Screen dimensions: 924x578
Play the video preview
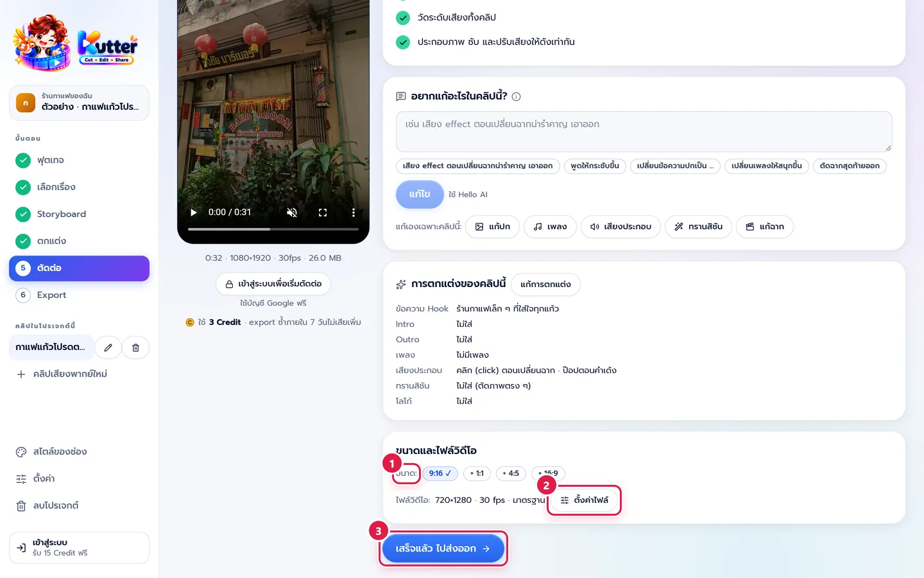193,213
